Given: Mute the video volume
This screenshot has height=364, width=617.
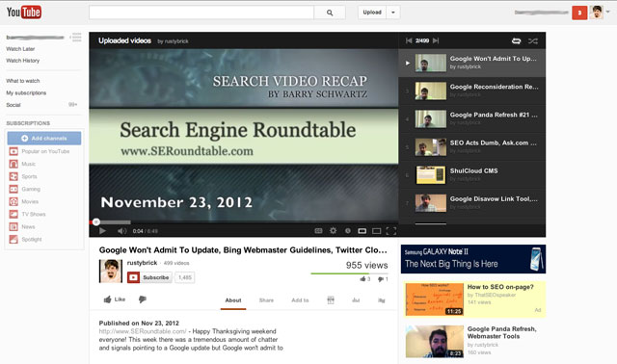Looking at the screenshot, I should [x=122, y=231].
